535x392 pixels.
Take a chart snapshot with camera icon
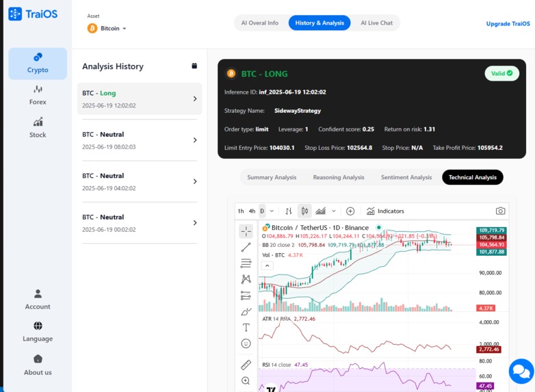click(500, 211)
